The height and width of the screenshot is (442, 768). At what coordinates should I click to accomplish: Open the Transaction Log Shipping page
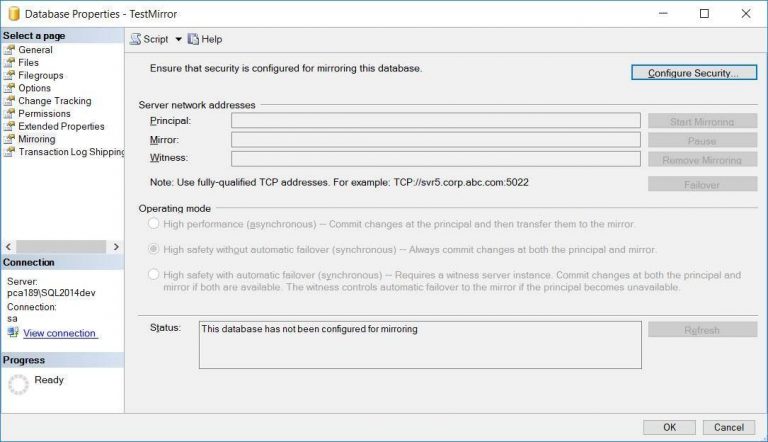70,152
